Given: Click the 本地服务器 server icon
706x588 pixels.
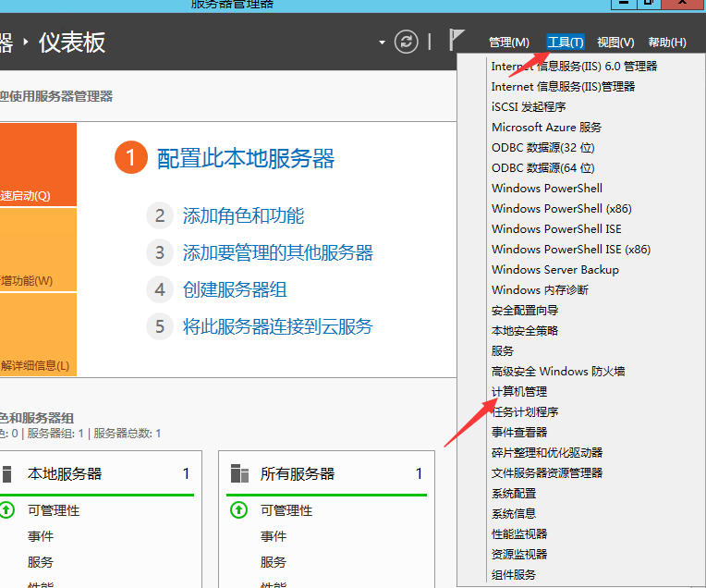Looking at the screenshot, I should click(7, 474).
